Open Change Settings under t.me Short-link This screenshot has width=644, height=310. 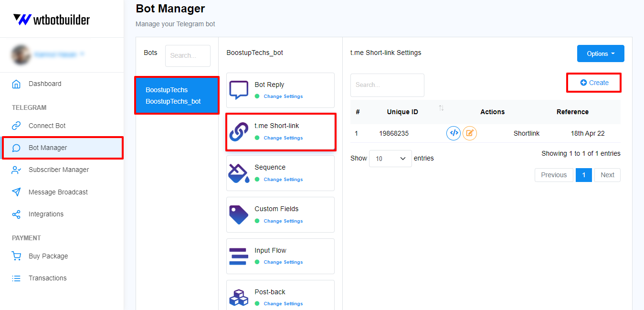click(283, 138)
